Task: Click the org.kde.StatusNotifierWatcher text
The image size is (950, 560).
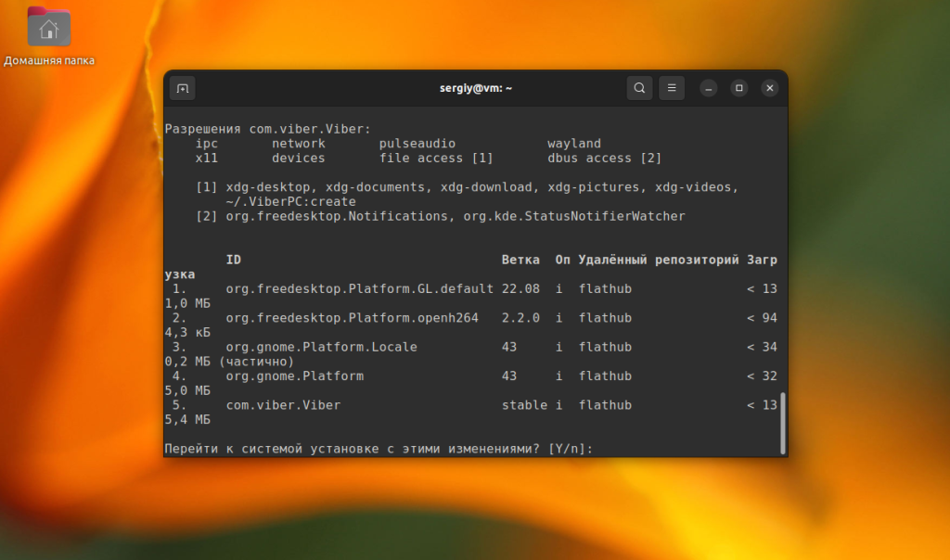Action: pyautogui.click(x=574, y=216)
